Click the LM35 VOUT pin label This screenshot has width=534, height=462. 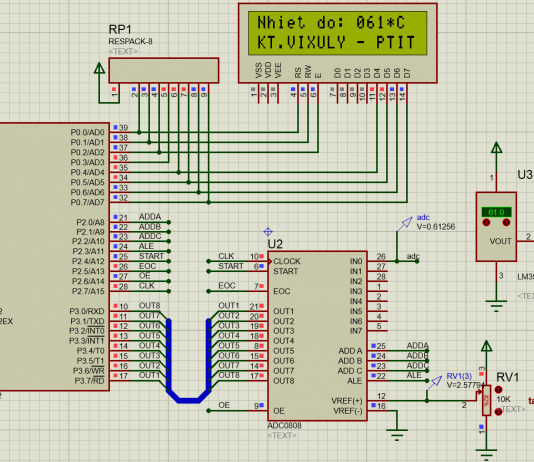click(500, 241)
